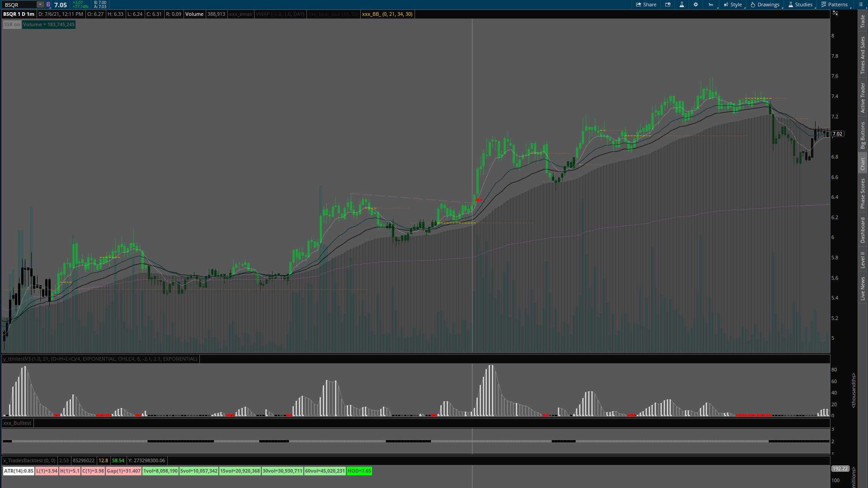Open the Active Trader side tab

click(863, 98)
